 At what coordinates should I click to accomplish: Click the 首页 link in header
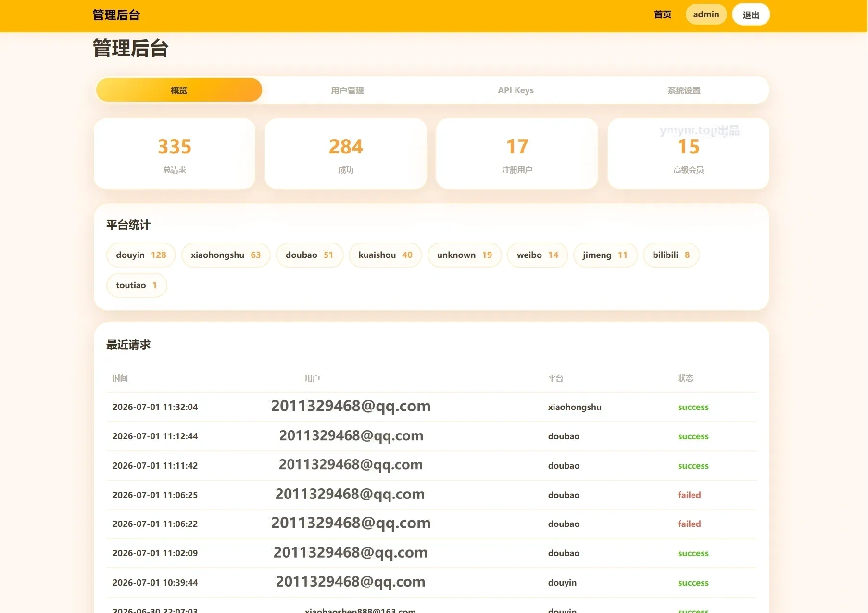click(x=663, y=14)
